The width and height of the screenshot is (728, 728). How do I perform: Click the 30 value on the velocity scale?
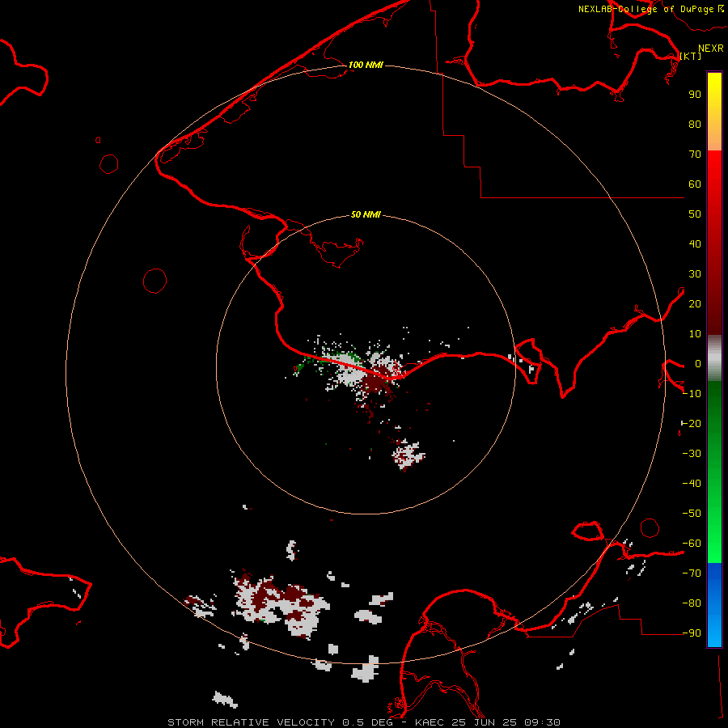tap(695, 274)
